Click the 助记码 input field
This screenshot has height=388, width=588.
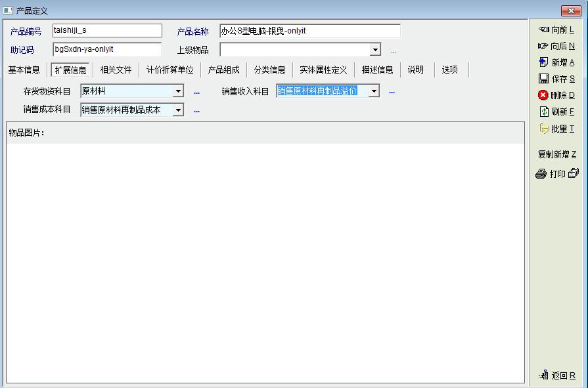click(x=106, y=49)
